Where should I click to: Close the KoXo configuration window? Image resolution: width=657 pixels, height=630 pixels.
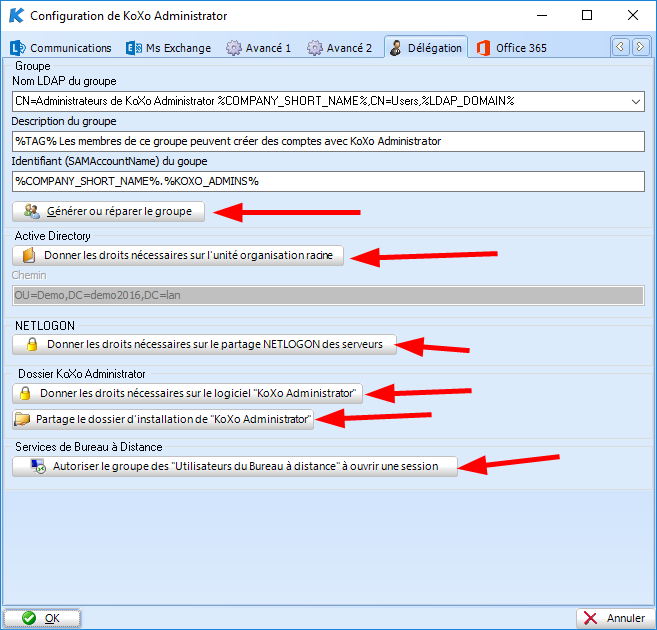tap(633, 15)
